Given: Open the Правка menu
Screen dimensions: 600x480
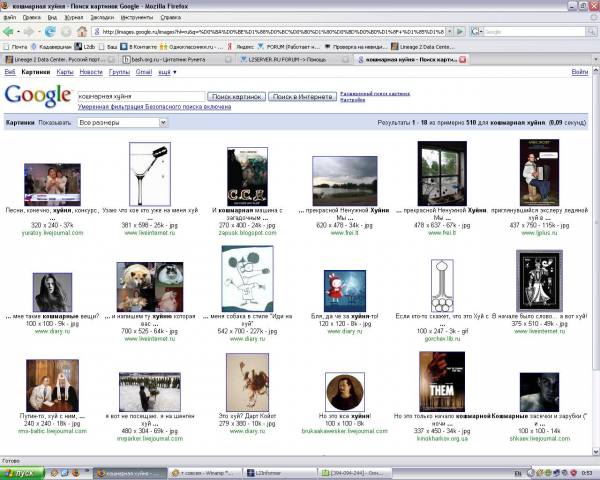Looking at the screenshot, I should point(31,17).
